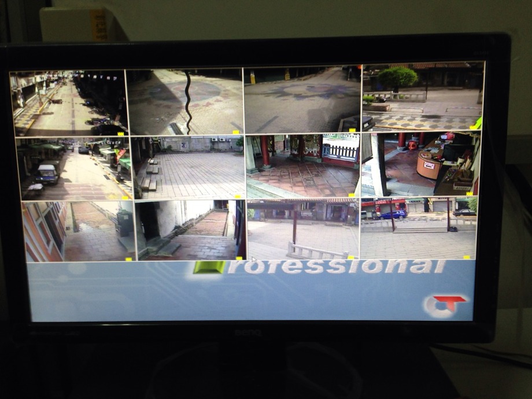Click the yellow marker on the hanging cable camera

[236, 132]
